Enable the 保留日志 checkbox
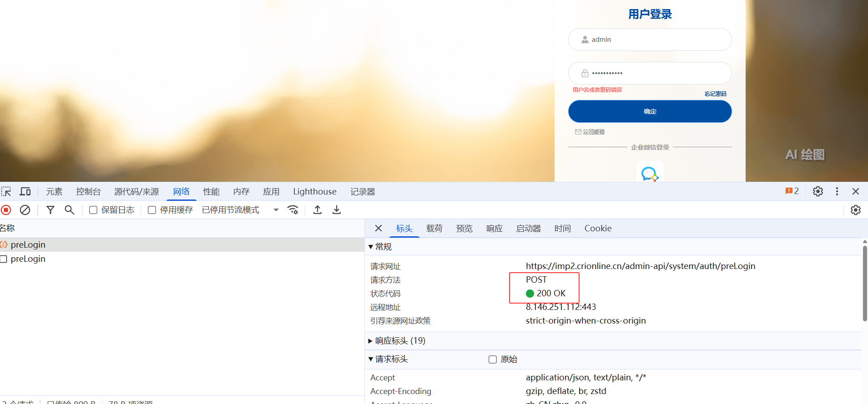 click(93, 210)
